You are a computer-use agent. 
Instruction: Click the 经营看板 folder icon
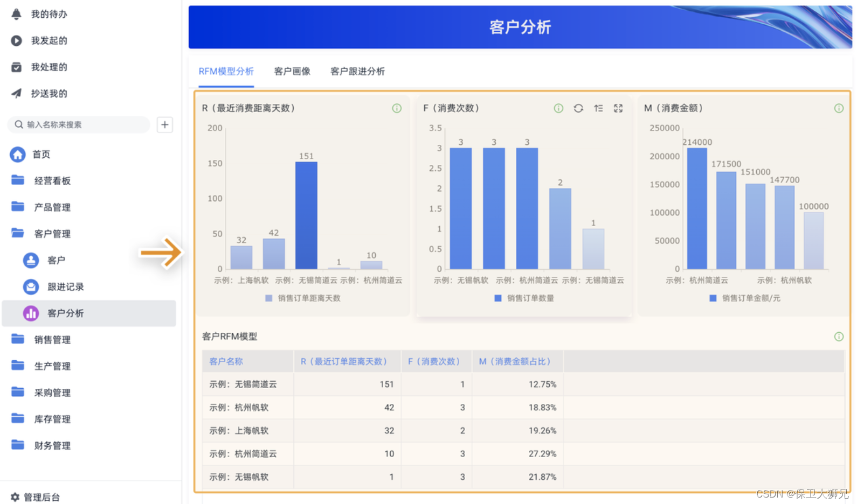18,180
